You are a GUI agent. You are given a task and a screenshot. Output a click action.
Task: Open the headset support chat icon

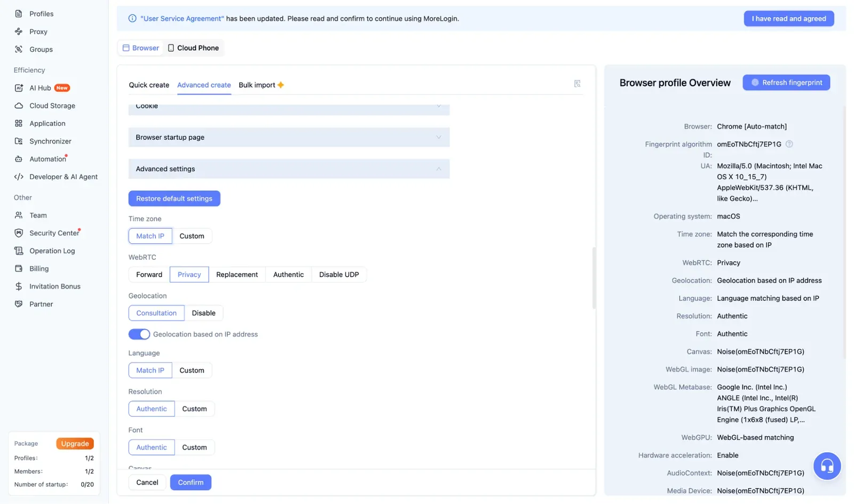pos(827,466)
